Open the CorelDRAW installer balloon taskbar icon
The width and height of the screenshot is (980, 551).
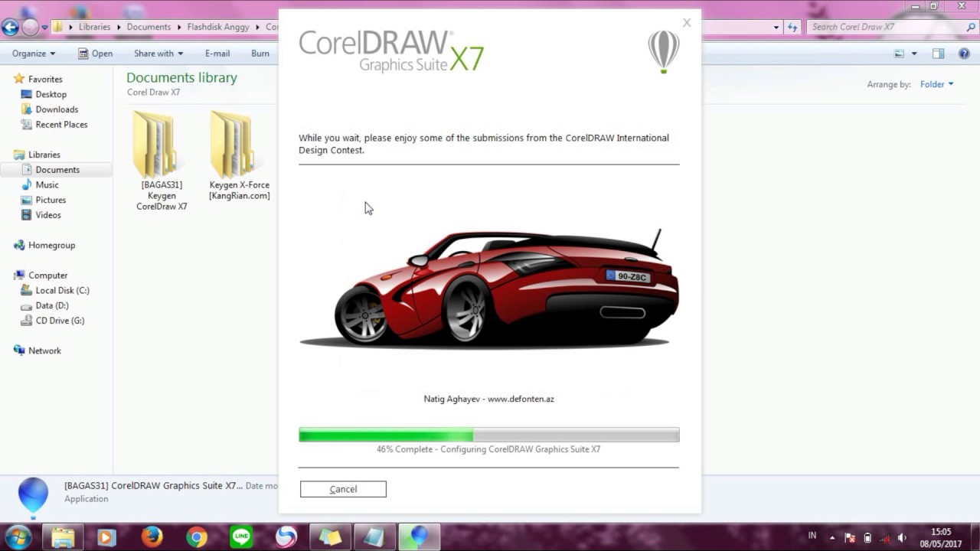pyautogui.click(x=419, y=537)
